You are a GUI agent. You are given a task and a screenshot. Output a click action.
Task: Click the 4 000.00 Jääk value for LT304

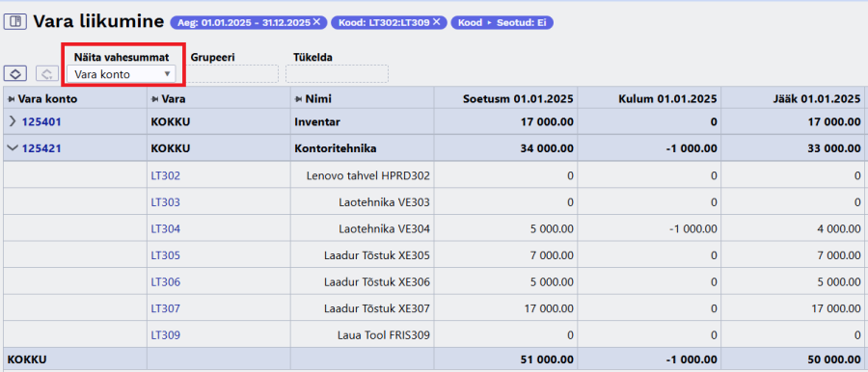click(838, 229)
